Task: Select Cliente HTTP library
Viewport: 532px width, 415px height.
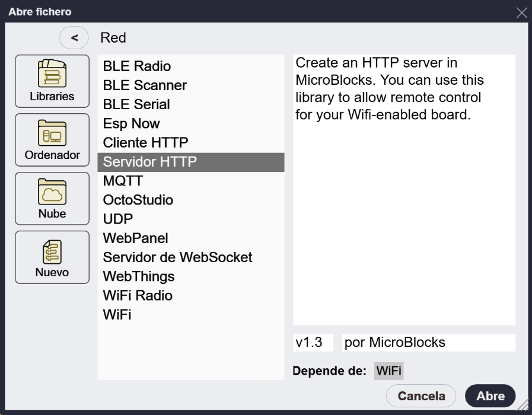Action: [191, 142]
